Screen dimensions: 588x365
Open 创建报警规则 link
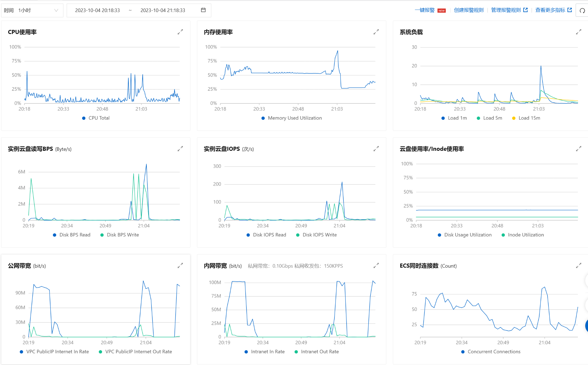pos(469,10)
